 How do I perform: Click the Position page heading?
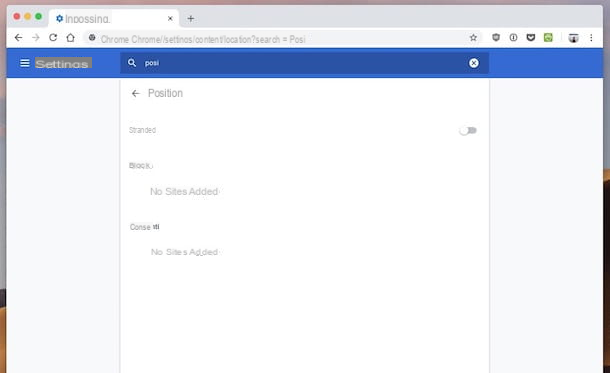[165, 93]
